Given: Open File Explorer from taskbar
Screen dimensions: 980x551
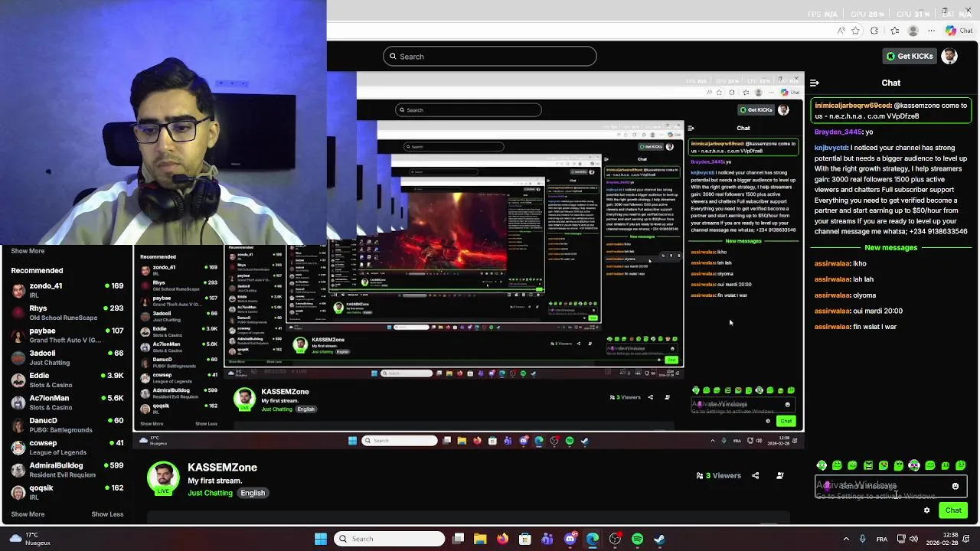Looking at the screenshot, I should tap(480, 539).
